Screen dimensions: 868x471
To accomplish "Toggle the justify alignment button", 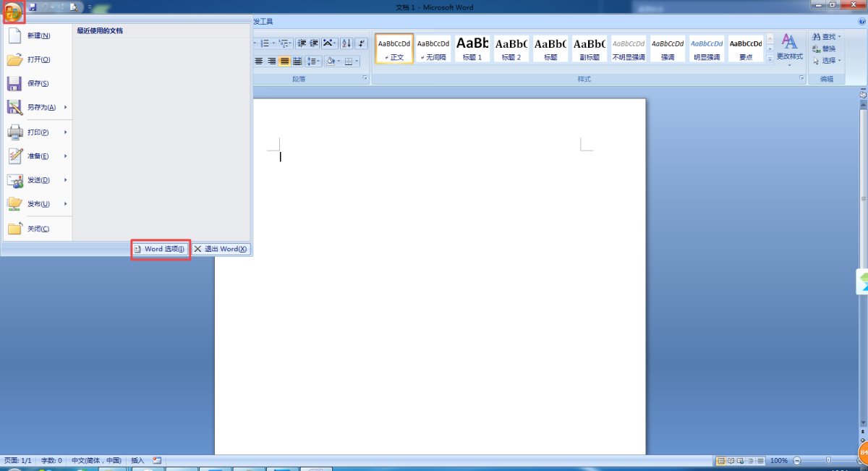I will pyautogui.click(x=284, y=61).
